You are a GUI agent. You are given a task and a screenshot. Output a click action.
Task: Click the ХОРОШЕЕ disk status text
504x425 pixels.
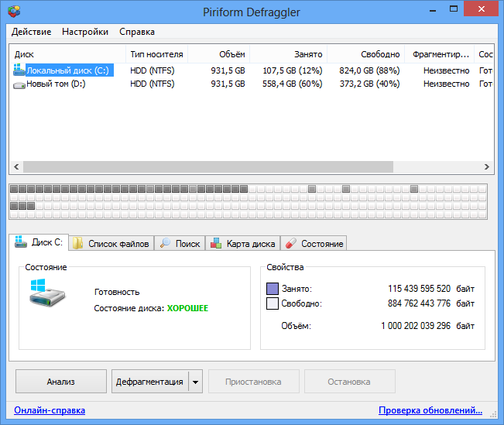click(x=187, y=308)
